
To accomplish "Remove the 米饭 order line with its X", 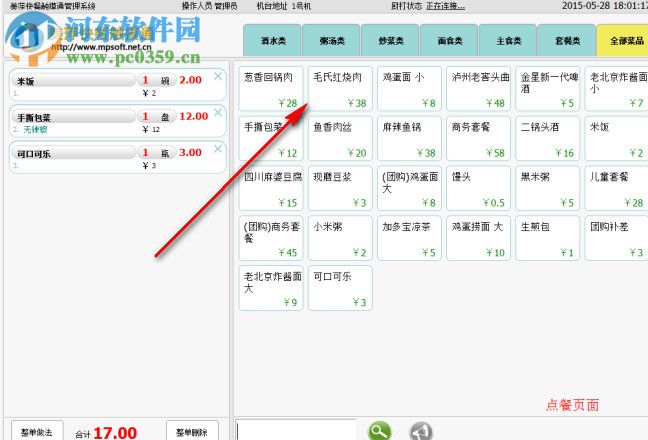I will click(218, 76).
